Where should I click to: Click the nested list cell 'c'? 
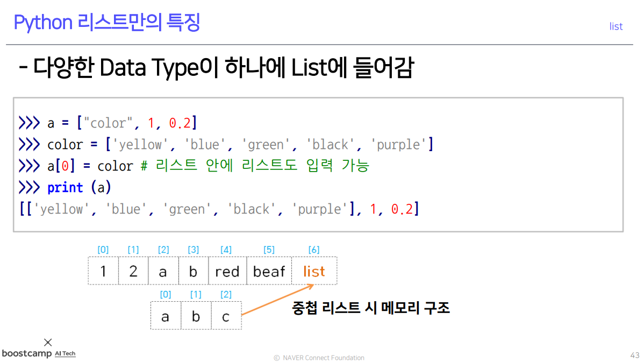[x=226, y=316]
